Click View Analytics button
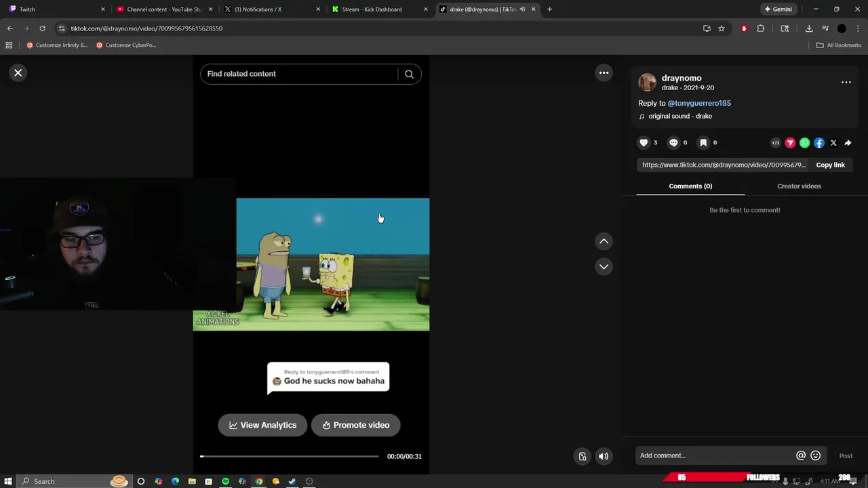868x488 pixels. click(x=262, y=425)
